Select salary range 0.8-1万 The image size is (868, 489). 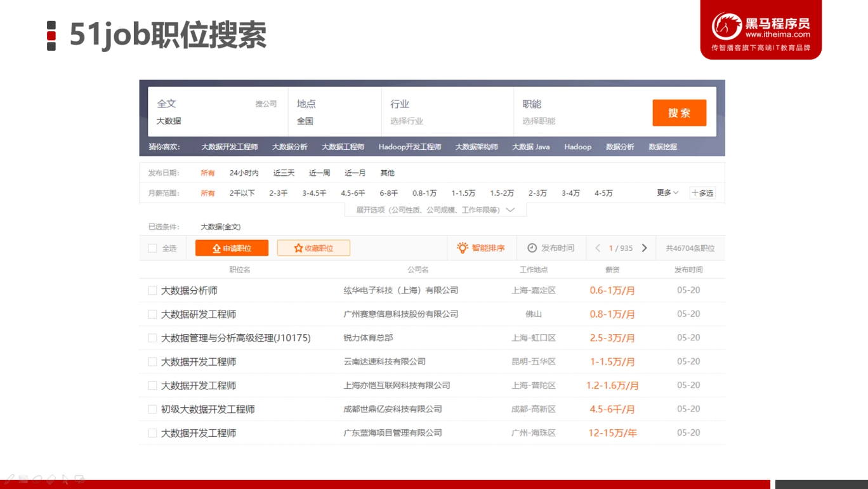(424, 193)
